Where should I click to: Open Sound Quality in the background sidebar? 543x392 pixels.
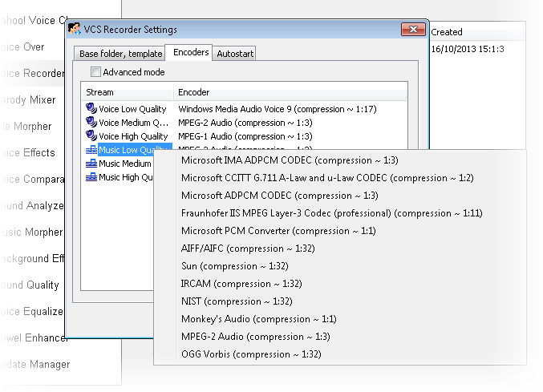click(x=30, y=285)
